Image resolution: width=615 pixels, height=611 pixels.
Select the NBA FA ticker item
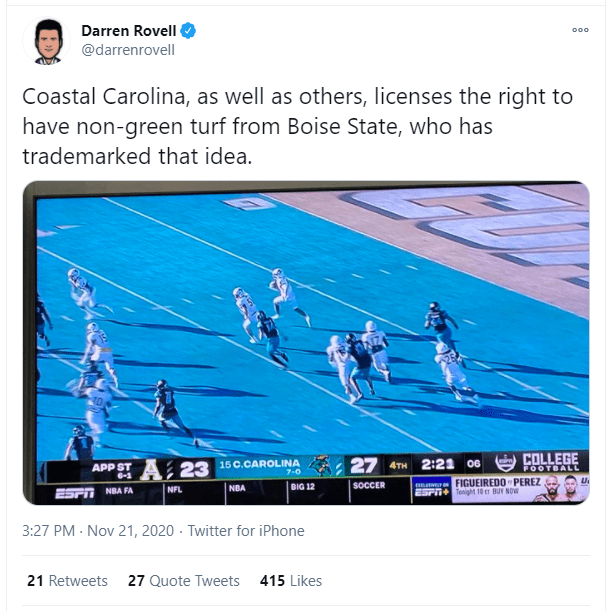pyautogui.click(x=120, y=490)
